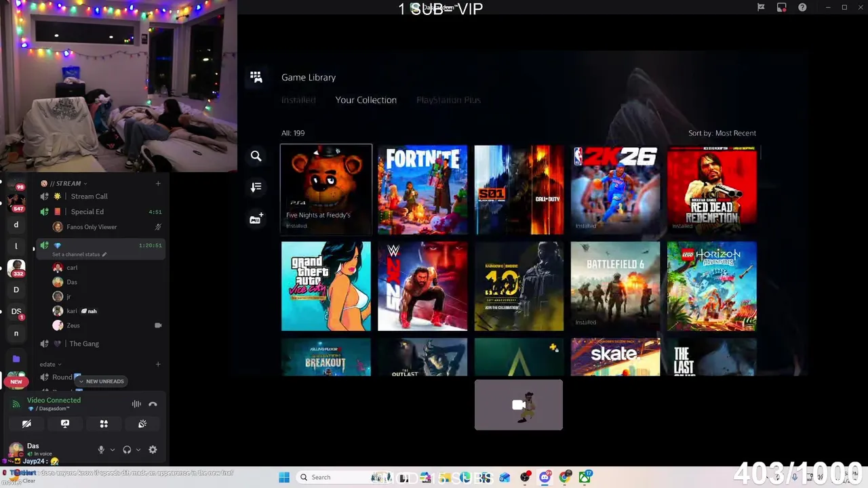Open the sort and filter icon in library sidebar

pyautogui.click(x=256, y=187)
